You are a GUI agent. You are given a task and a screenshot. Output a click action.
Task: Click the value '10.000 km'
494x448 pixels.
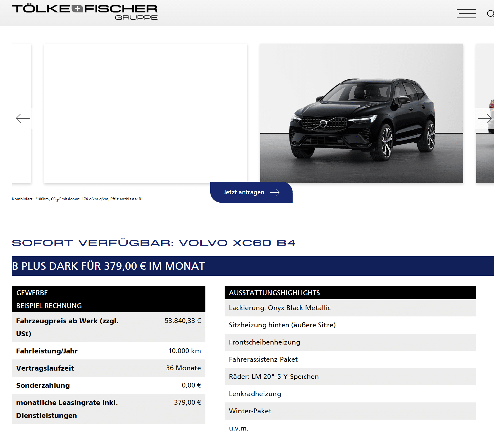tap(185, 351)
